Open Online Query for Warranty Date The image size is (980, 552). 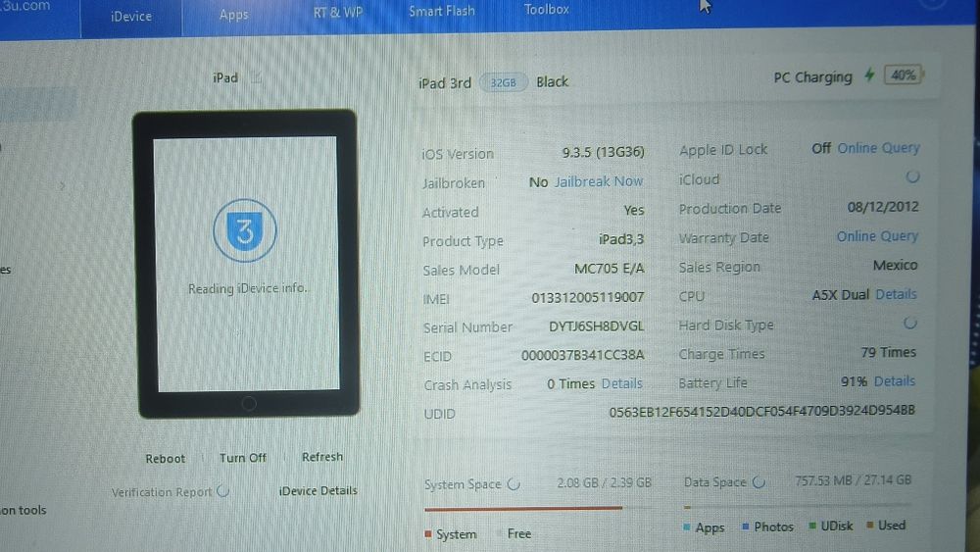tap(877, 236)
